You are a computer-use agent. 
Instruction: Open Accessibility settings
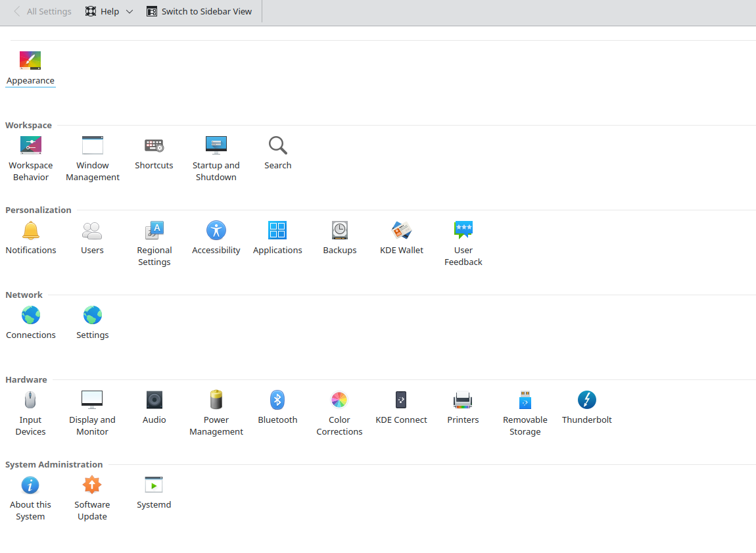216,230
